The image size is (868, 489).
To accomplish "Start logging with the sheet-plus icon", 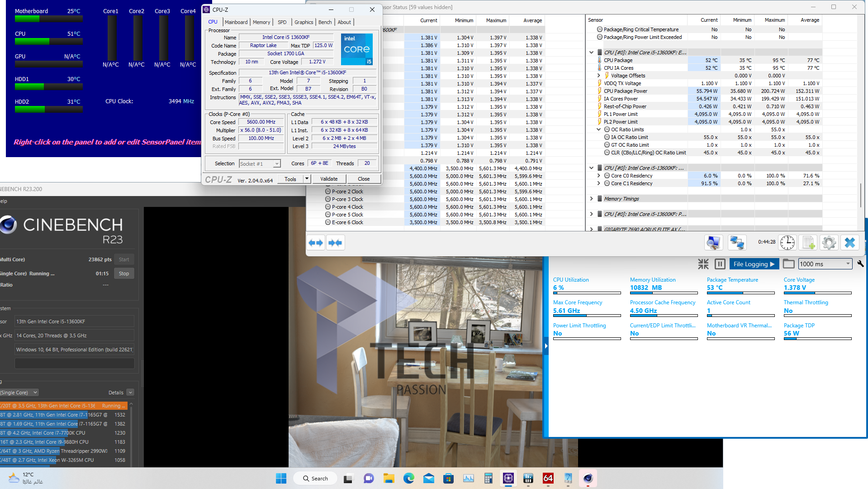I will pyautogui.click(x=808, y=243).
